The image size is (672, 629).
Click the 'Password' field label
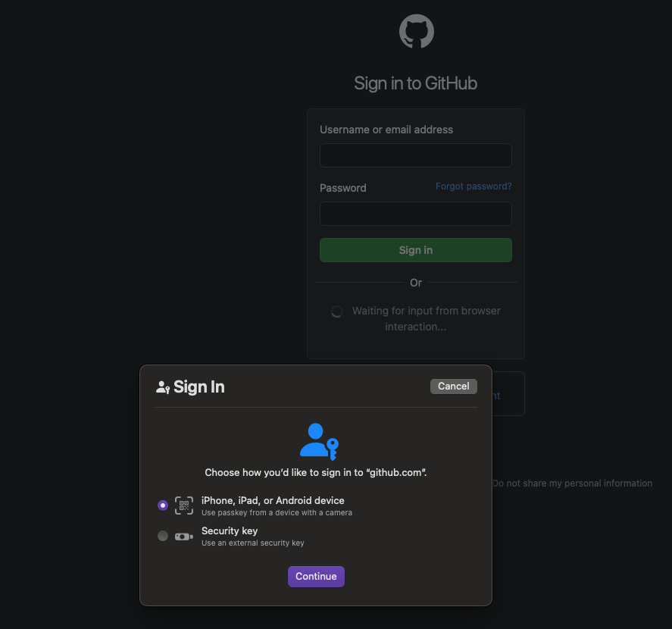tap(343, 188)
